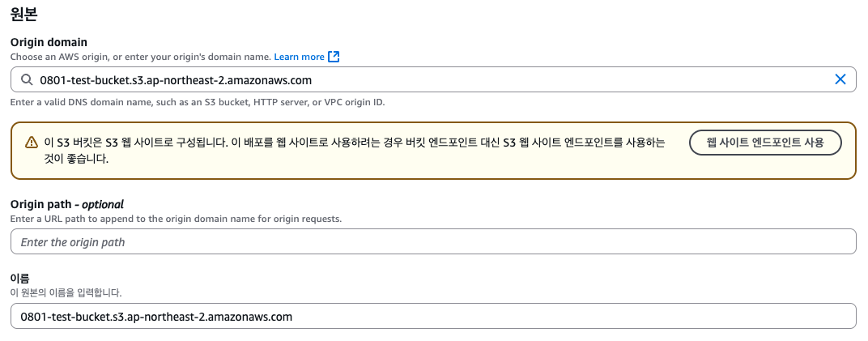Click the Origin path input field

[x=433, y=242]
